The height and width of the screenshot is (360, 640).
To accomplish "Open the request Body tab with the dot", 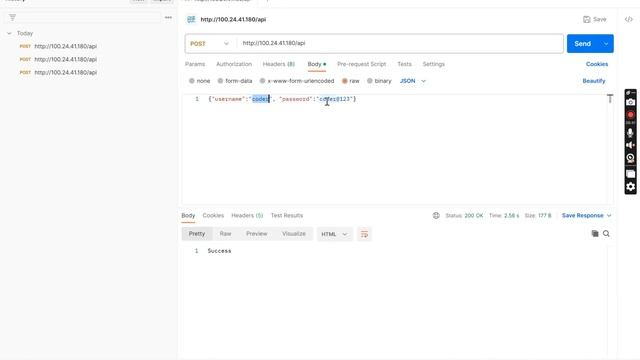I will pyautogui.click(x=316, y=64).
